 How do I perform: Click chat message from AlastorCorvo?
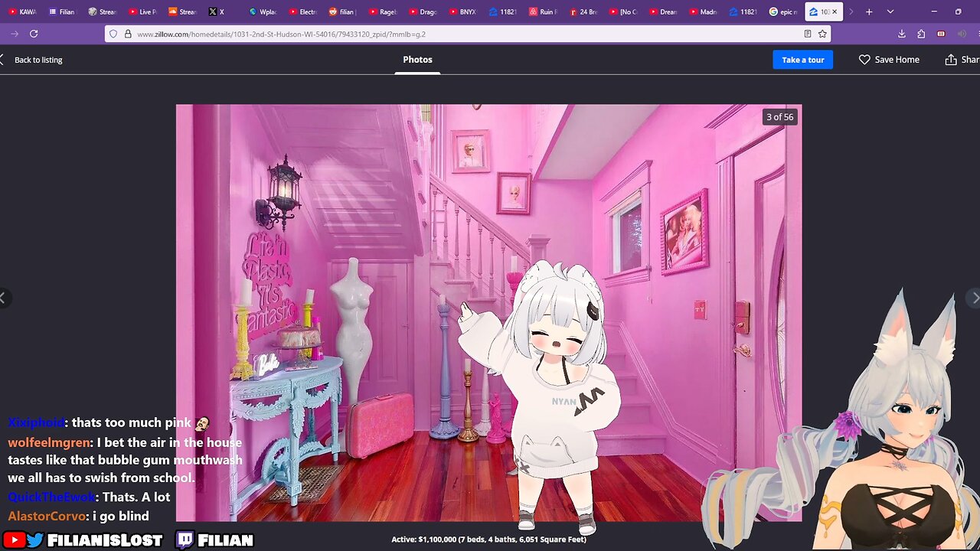point(78,516)
